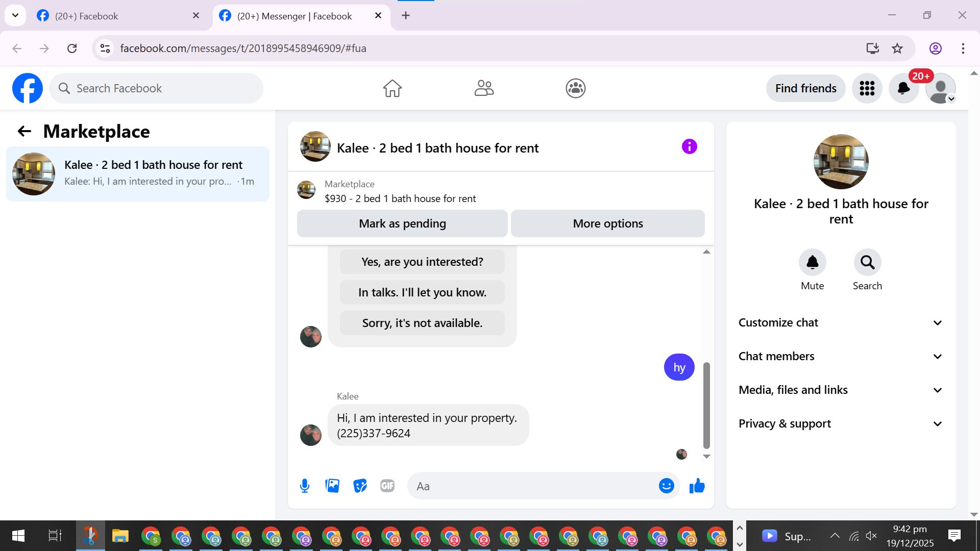Open the sticker picker icon
The width and height of the screenshot is (980, 551).
(360, 486)
